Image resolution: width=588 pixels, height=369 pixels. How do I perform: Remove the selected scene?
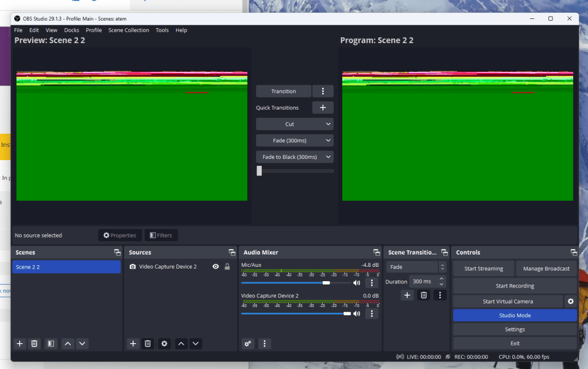coord(34,344)
